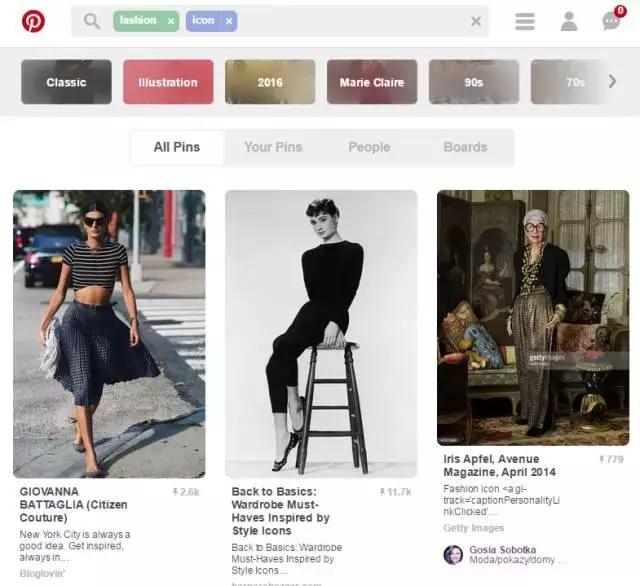
Task: Open the notifications chat bubble
Action: [x=611, y=21]
